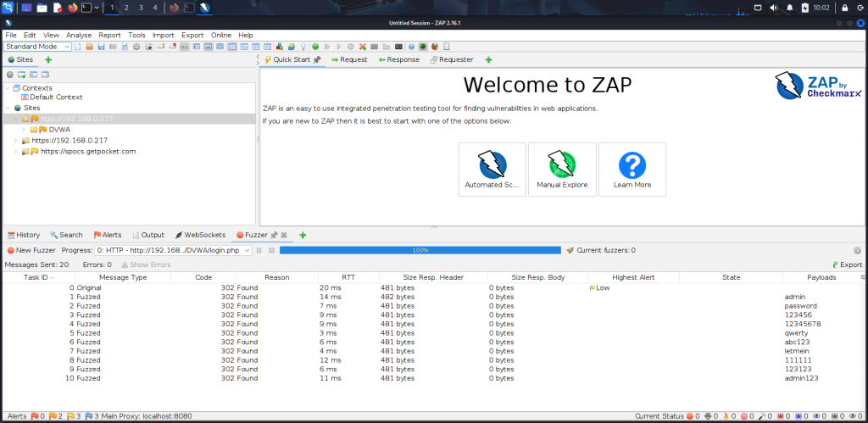This screenshot has height=423, width=868.
Task: Open the Options gear icon in toolbar
Action: coord(136,47)
